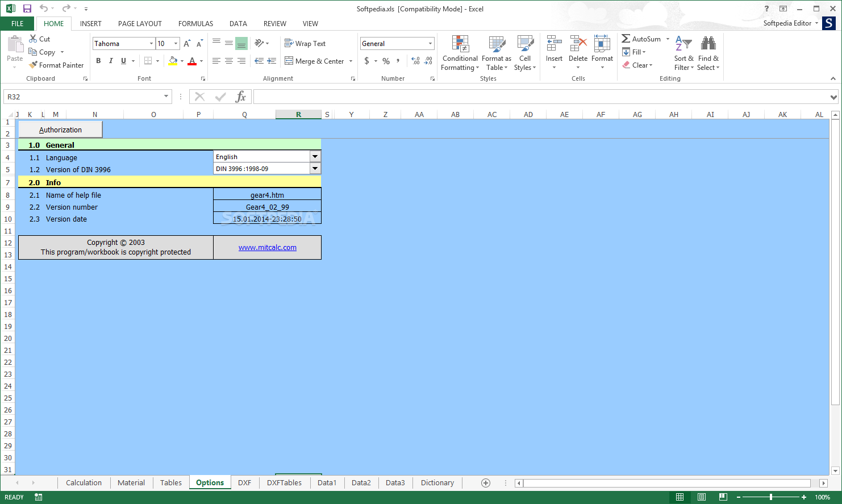Add a new sheet

[486, 482]
